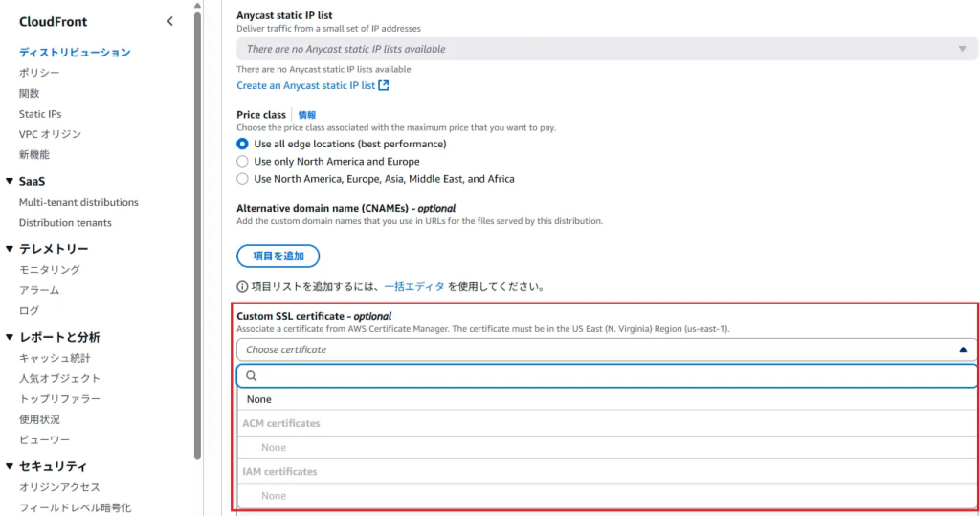Open フィールドレベル暗号化 in the sidebar
Image resolution: width=980 pixels, height=516 pixels.
[75, 508]
